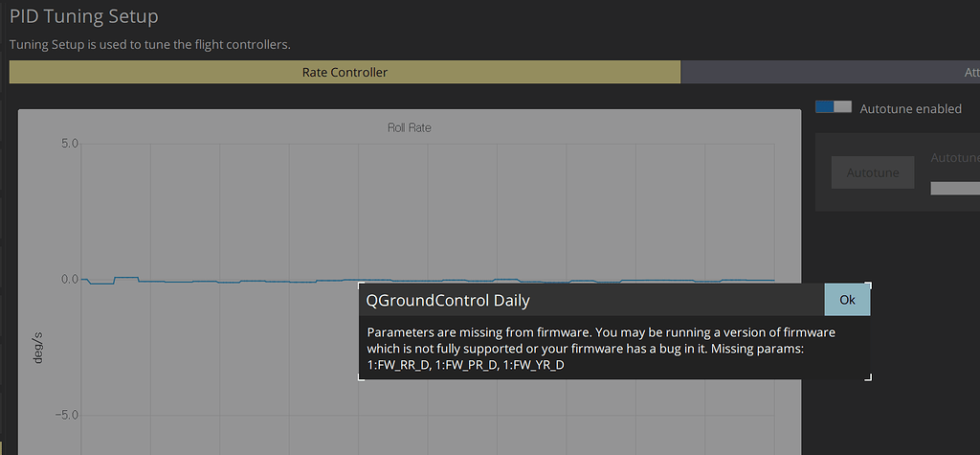Click the Roll Rate graph line
Viewport: 980px width, 455px height.
click(x=428, y=281)
